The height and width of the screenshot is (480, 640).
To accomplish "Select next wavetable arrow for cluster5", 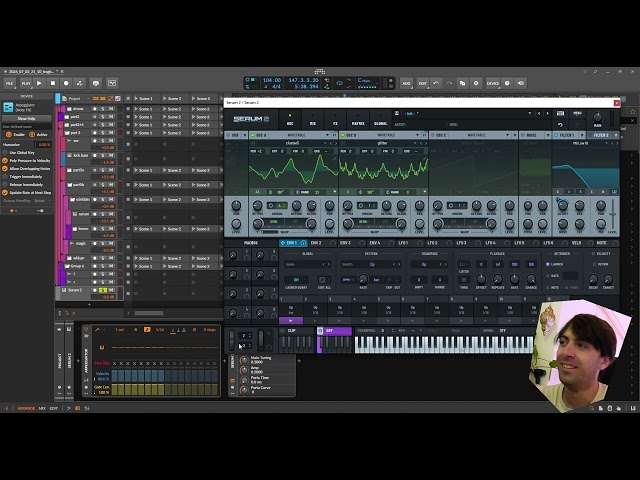I will tap(336, 143).
